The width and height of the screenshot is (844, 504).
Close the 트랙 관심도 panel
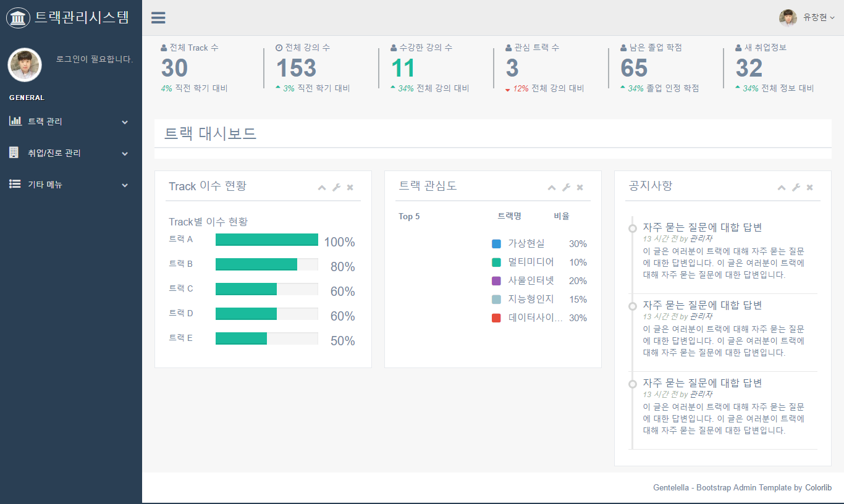(x=580, y=188)
